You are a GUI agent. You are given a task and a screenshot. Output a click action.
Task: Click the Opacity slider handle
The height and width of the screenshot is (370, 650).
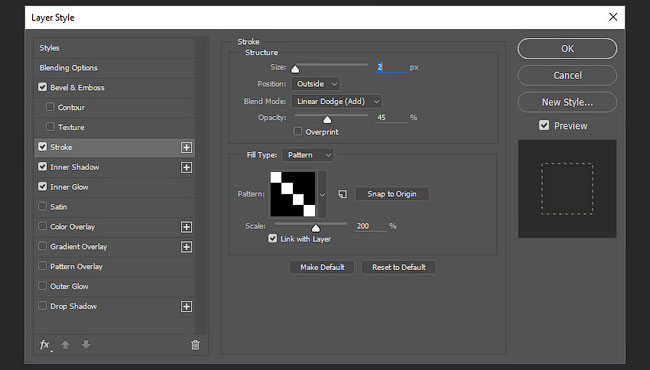coord(327,120)
